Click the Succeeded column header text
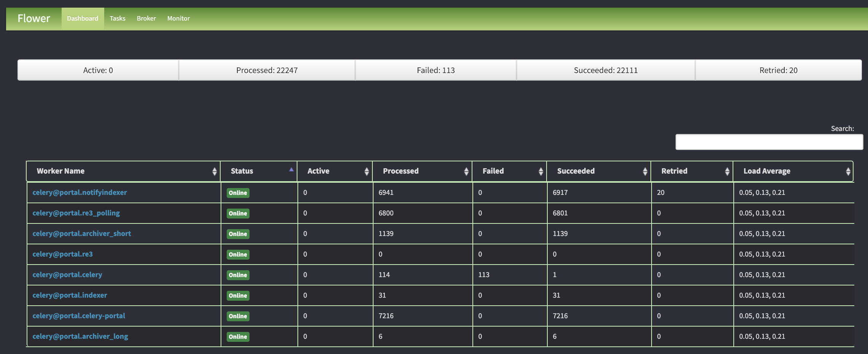The image size is (868, 354). pos(576,171)
